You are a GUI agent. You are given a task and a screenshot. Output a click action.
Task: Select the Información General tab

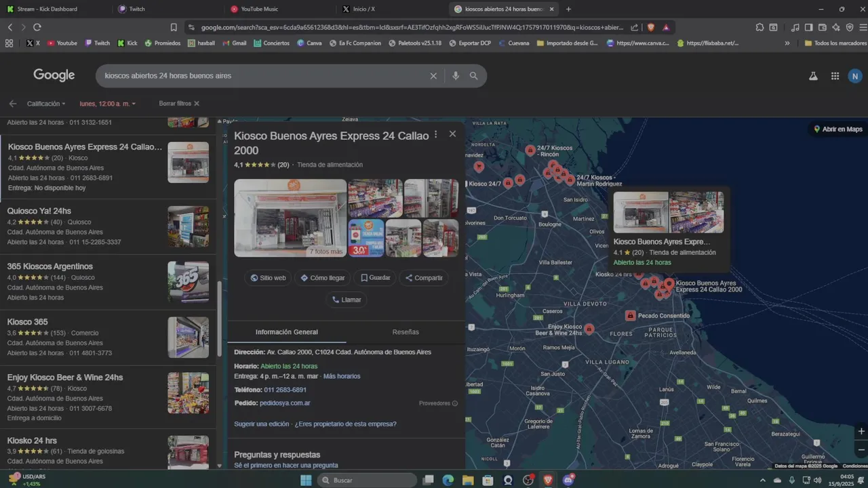(286, 332)
